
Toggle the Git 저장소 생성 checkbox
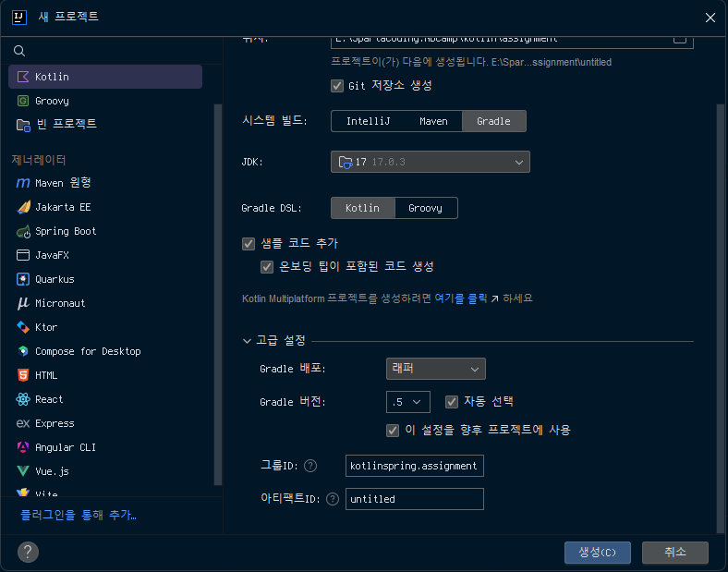point(337,85)
